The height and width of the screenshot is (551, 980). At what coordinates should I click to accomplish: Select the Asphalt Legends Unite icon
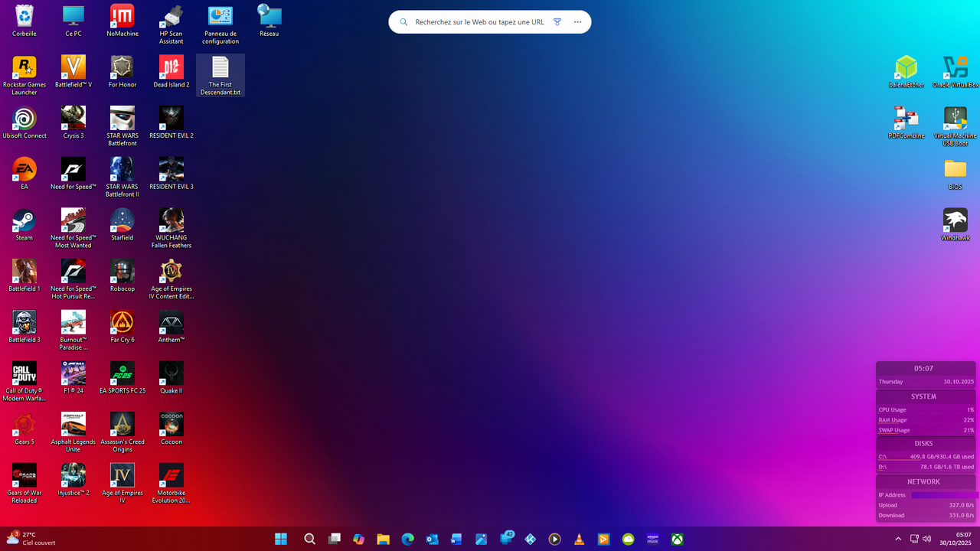pyautogui.click(x=73, y=433)
